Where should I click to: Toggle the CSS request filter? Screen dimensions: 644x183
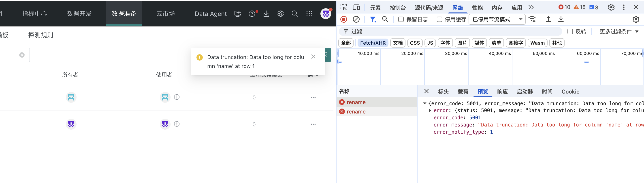click(415, 43)
